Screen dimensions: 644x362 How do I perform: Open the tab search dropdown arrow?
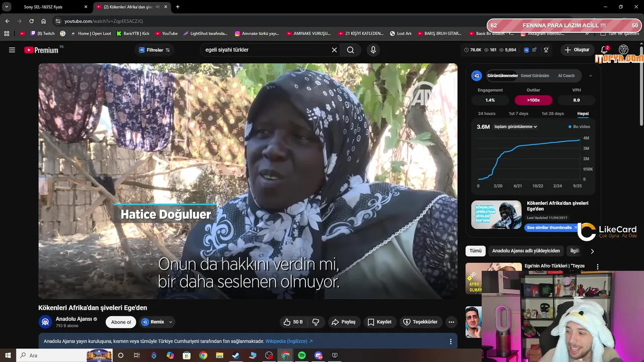point(7,7)
